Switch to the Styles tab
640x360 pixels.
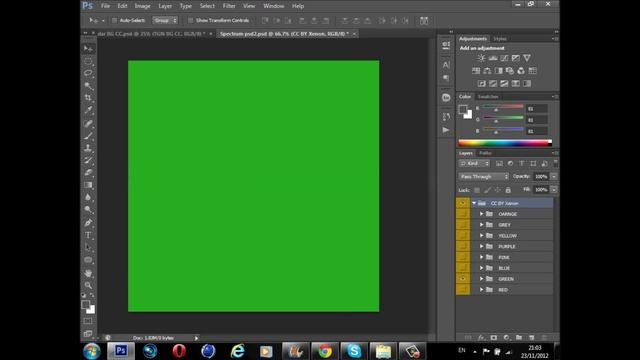pyautogui.click(x=500, y=39)
